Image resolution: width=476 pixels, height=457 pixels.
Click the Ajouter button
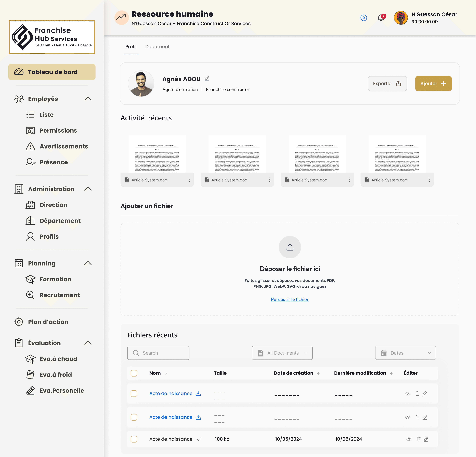(x=433, y=84)
